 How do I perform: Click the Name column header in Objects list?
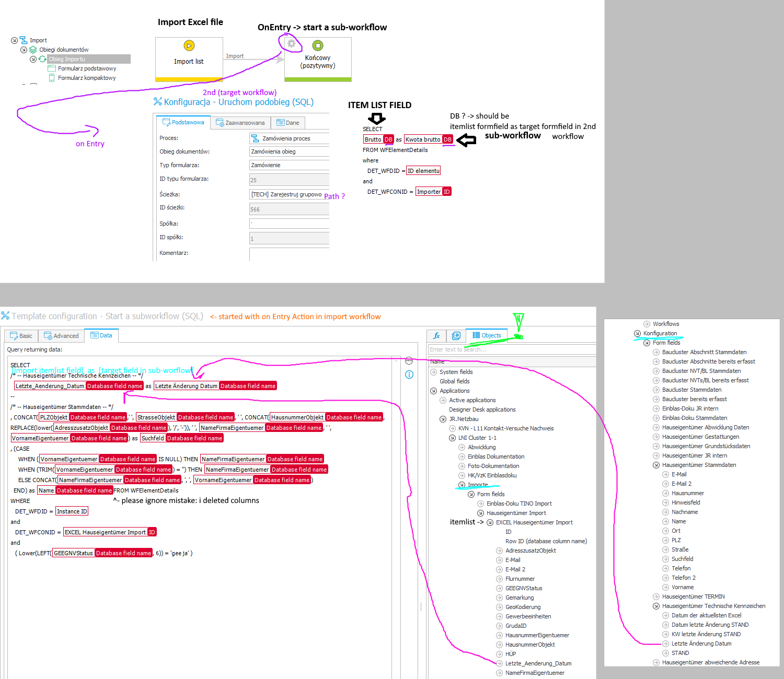512,361
